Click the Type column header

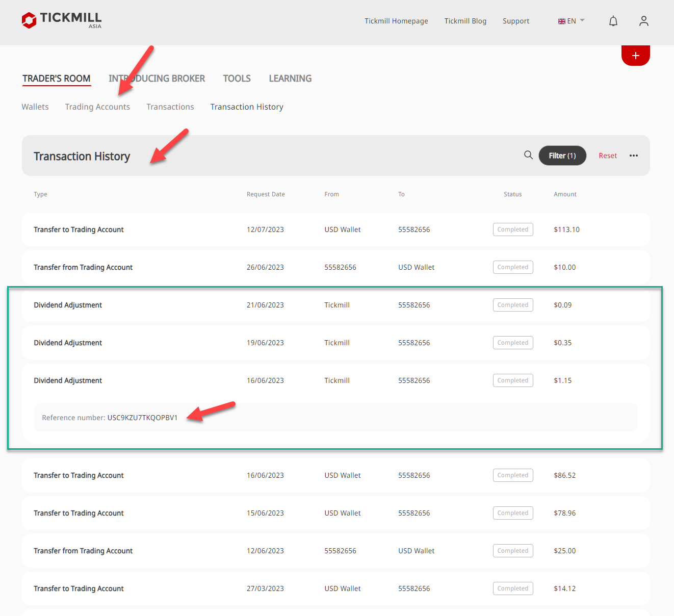(x=40, y=194)
